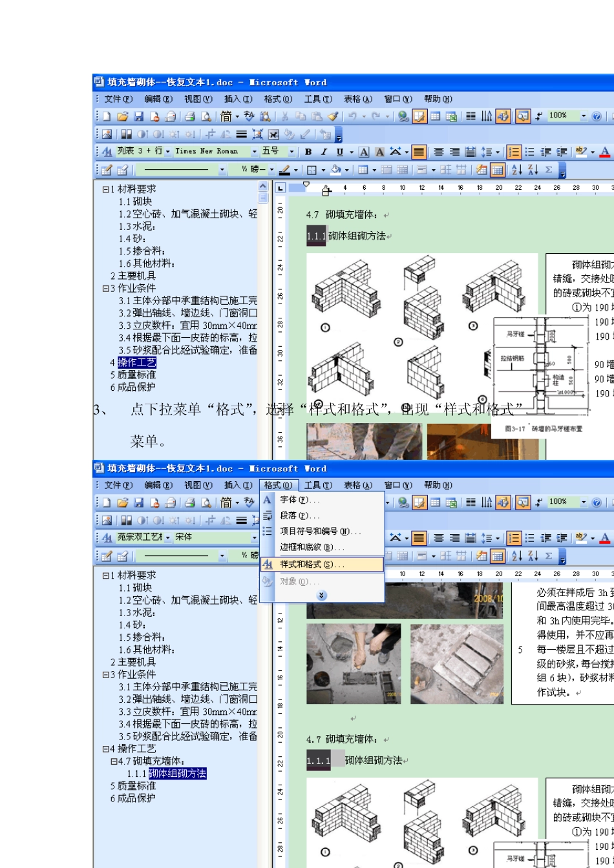Click AutoSum sigma icon in upper window
Image resolution: width=614 pixels, height=868 pixels.
549,170
